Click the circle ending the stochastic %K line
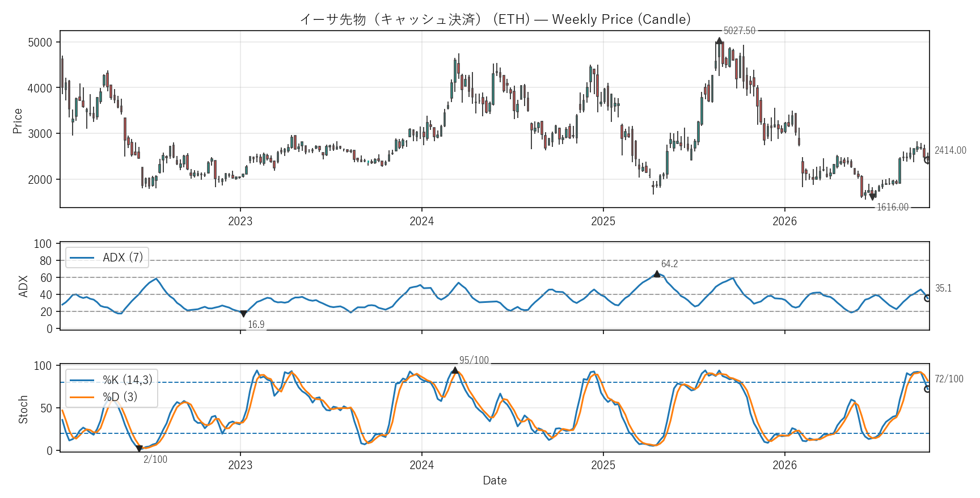The height and width of the screenshot is (498, 980). [928, 389]
